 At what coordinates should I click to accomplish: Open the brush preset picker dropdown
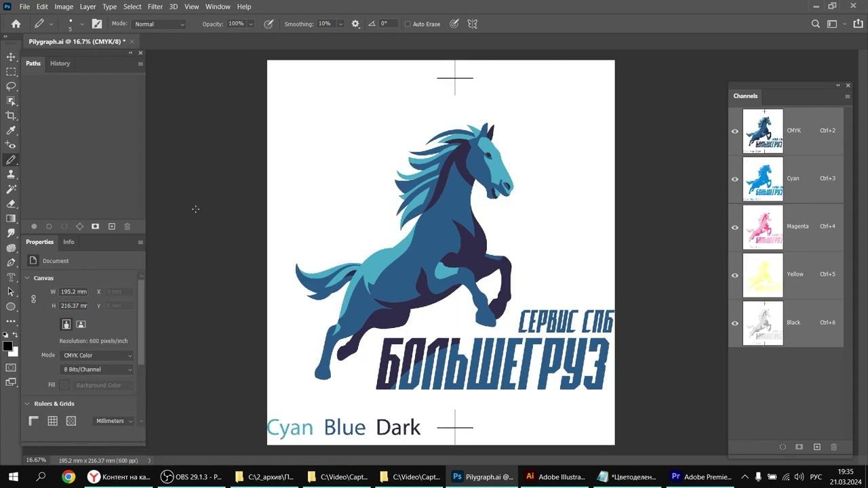click(81, 24)
